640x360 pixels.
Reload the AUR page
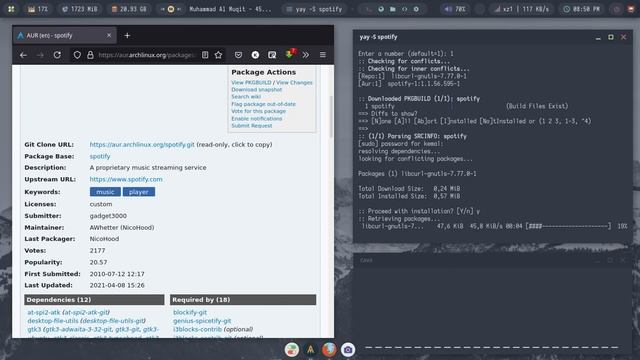click(57, 55)
